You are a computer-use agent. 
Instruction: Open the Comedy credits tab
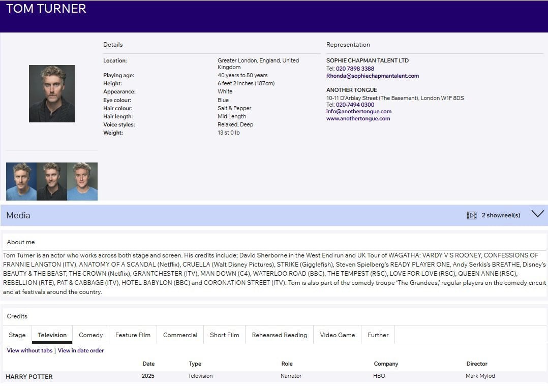tap(90, 335)
